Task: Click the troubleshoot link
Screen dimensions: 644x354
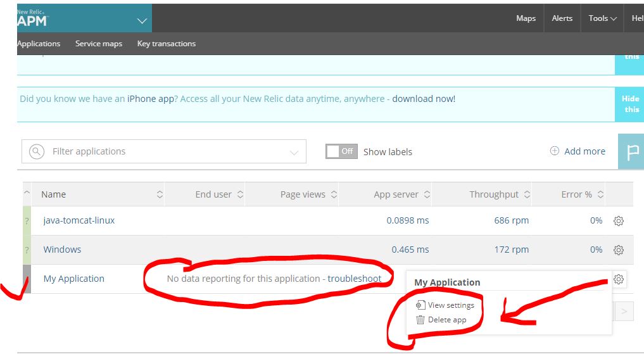Action: point(355,279)
